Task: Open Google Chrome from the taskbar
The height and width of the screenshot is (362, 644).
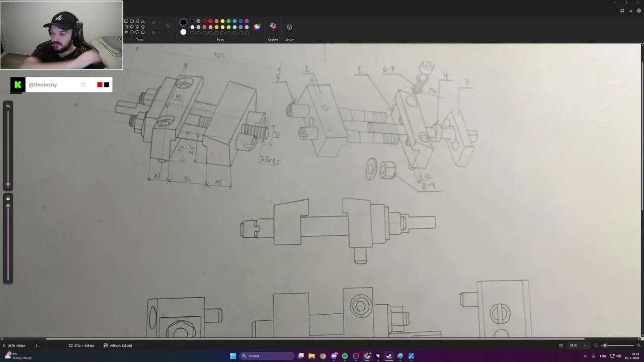Action: (323, 356)
